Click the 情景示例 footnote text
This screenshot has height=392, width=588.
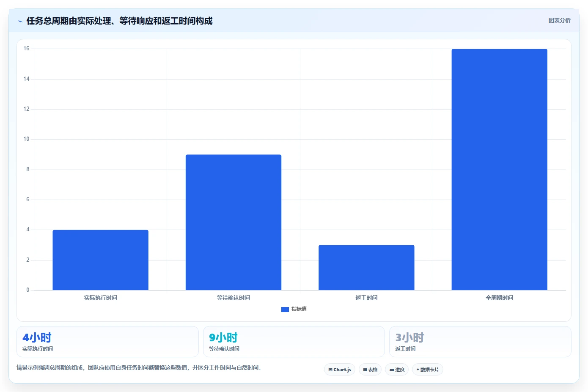[139, 367]
